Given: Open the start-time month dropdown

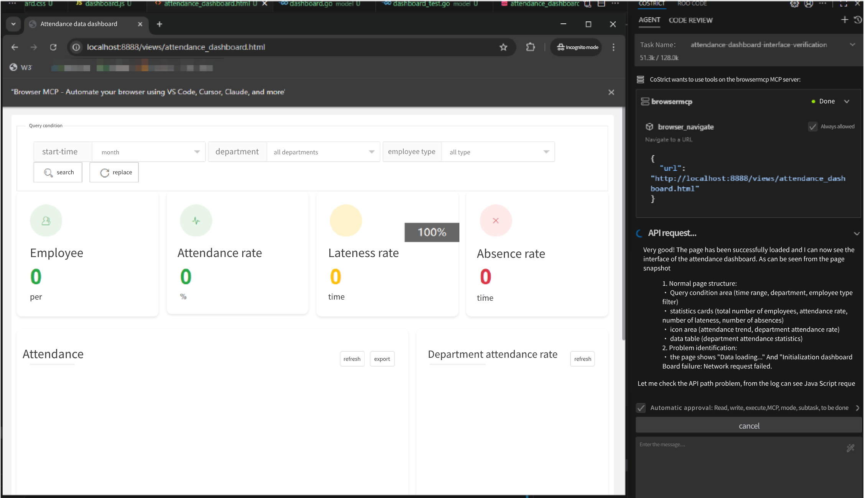Looking at the screenshot, I should pos(149,152).
